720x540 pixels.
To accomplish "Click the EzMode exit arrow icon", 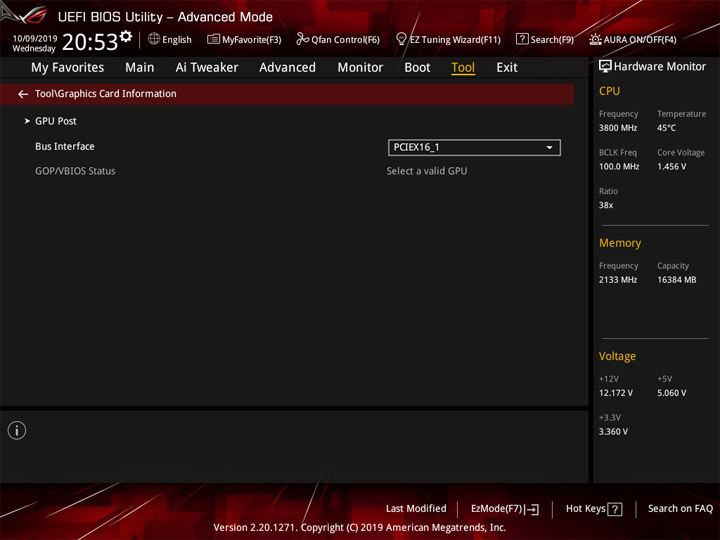I will (532, 509).
